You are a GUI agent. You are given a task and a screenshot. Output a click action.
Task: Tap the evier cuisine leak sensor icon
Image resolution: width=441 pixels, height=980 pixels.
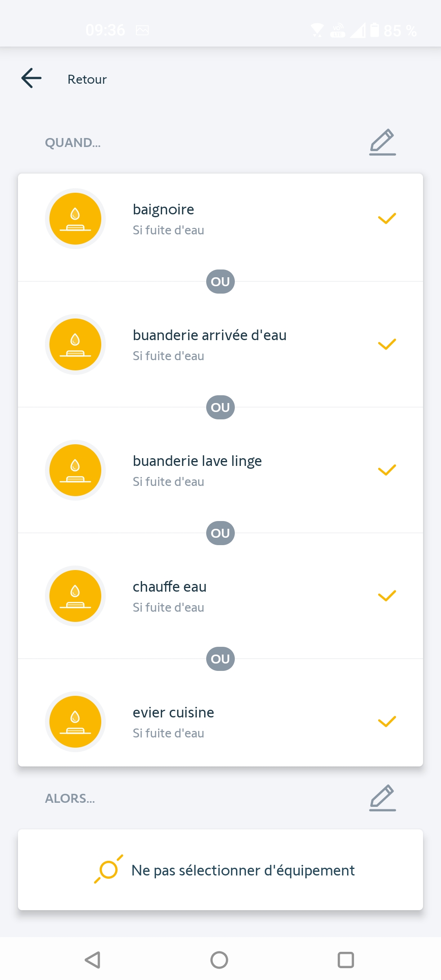pyautogui.click(x=75, y=722)
